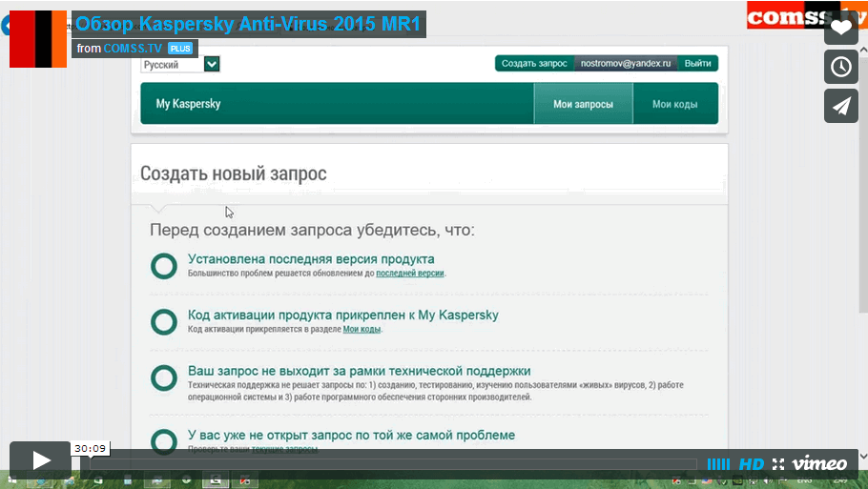Switch to the Мои запросы tab
The image size is (868, 489).
coord(583,104)
